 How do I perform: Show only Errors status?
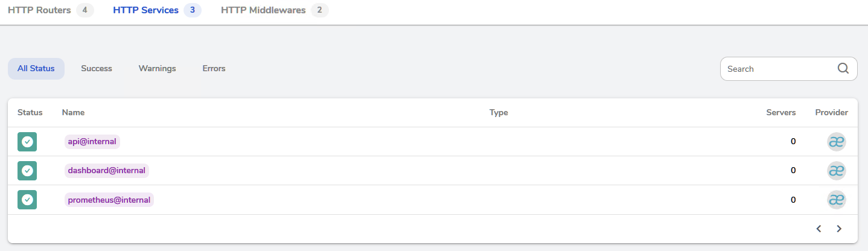coord(214,69)
